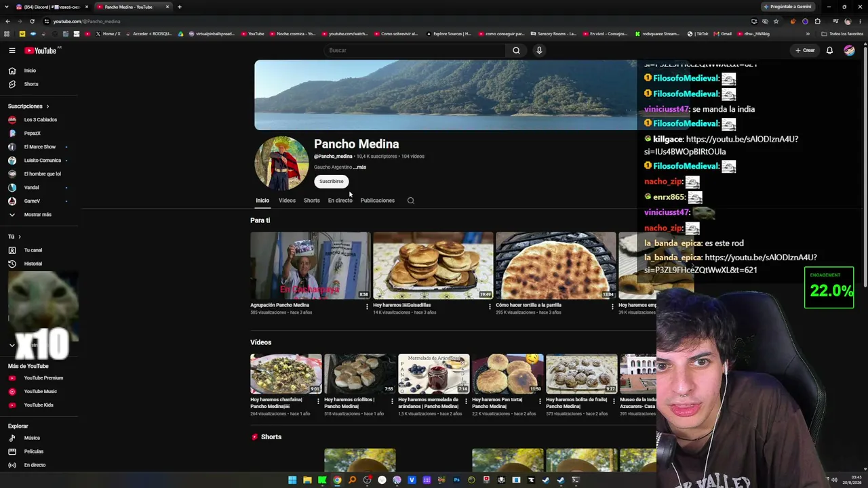Go to Inicio in the sidebar
The image size is (868, 488).
[x=30, y=70]
